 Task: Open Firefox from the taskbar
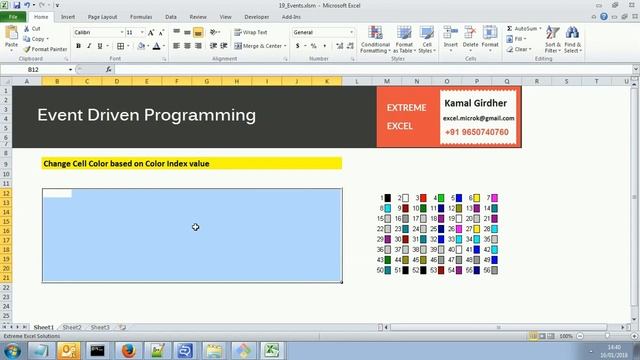coord(128,351)
